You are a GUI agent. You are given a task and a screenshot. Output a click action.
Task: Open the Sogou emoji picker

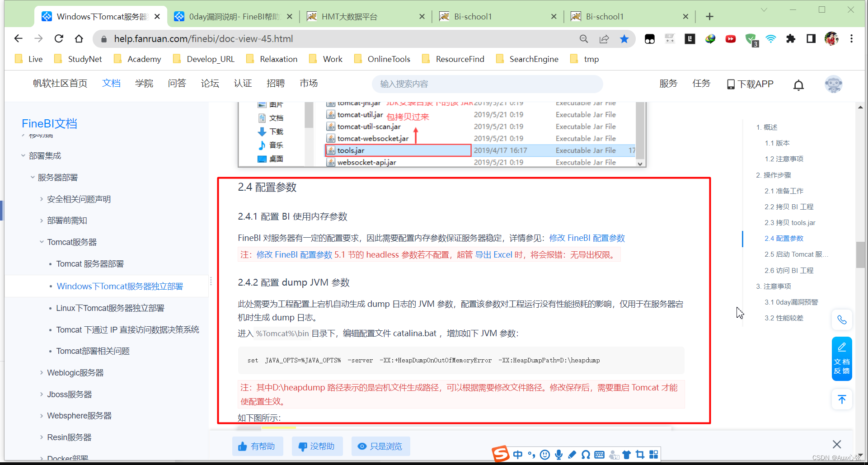pyautogui.click(x=545, y=455)
